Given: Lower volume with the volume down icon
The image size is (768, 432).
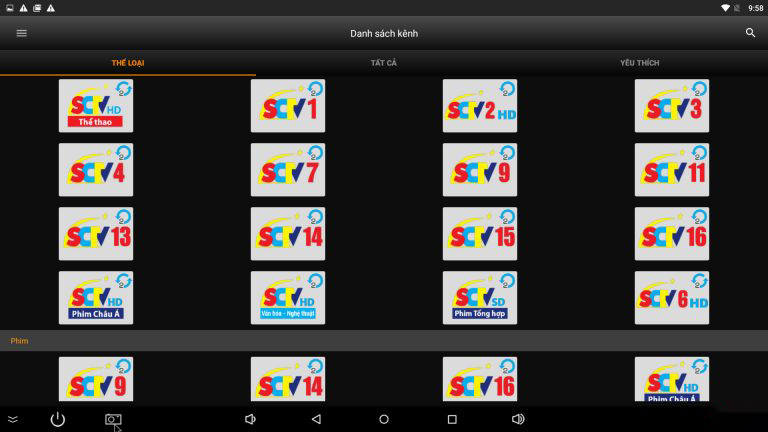Looking at the screenshot, I should click(x=250, y=419).
